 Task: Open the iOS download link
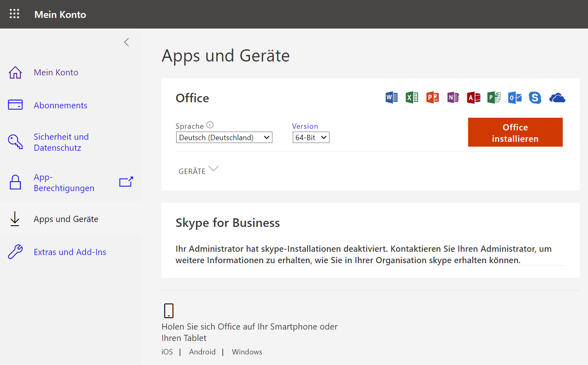(x=167, y=352)
